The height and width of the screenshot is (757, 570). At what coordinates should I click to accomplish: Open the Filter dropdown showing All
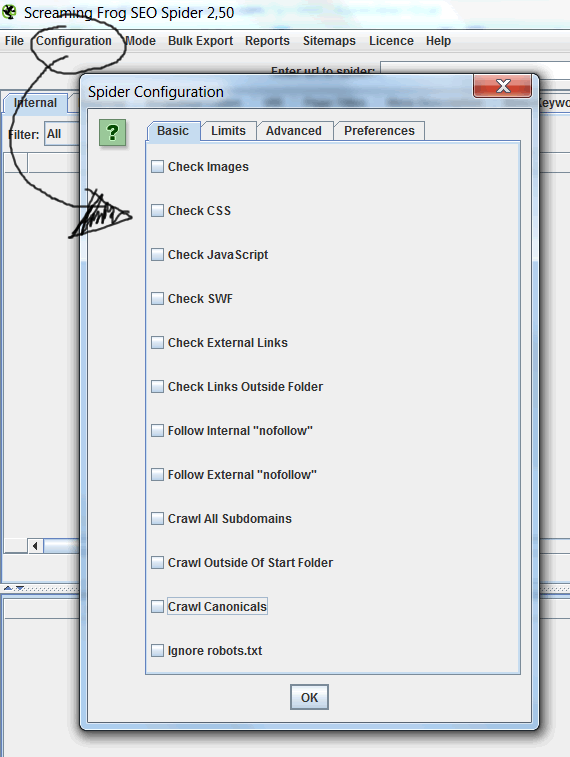pyautogui.click(x=62, y=134)
